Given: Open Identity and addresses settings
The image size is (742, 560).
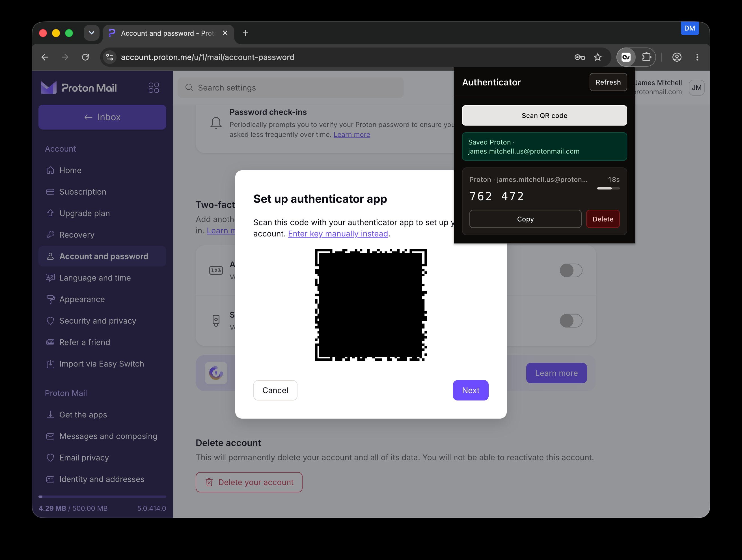Looking at the screenshot, I should (102, 479).
